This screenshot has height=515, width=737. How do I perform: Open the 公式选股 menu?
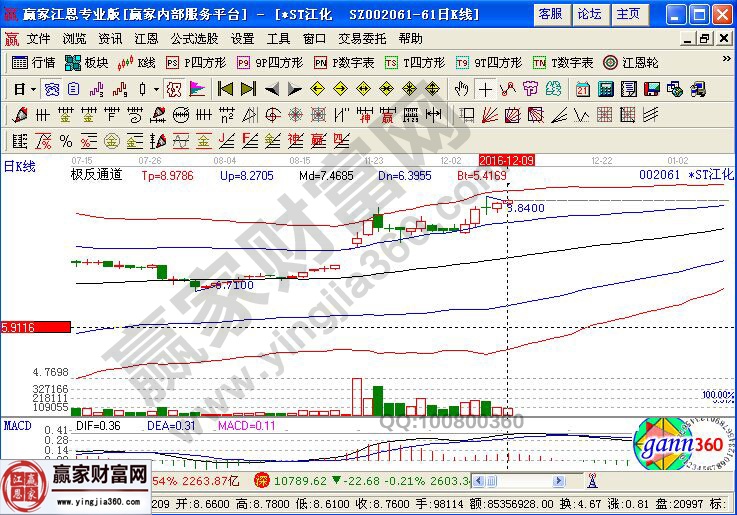[x=194, y=38]
